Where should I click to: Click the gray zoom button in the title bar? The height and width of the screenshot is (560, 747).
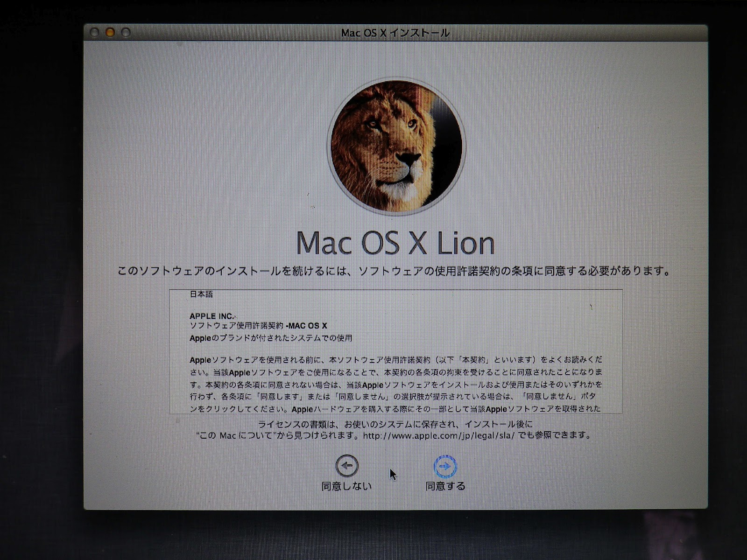[x=126, y=33]
